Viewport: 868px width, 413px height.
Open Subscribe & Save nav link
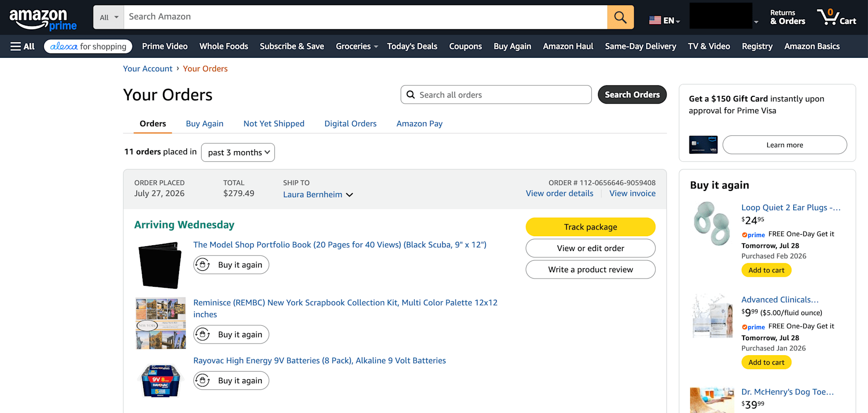click(292, 46)
